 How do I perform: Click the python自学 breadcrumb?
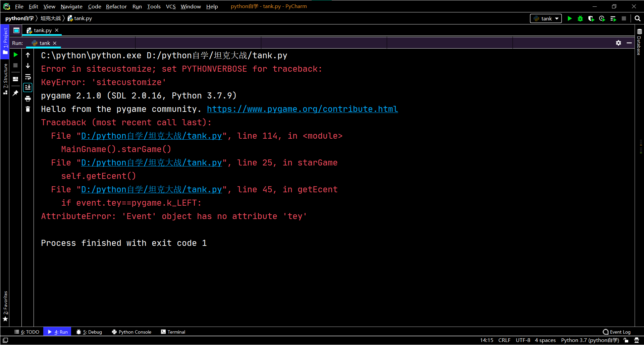tap(19, 18)
